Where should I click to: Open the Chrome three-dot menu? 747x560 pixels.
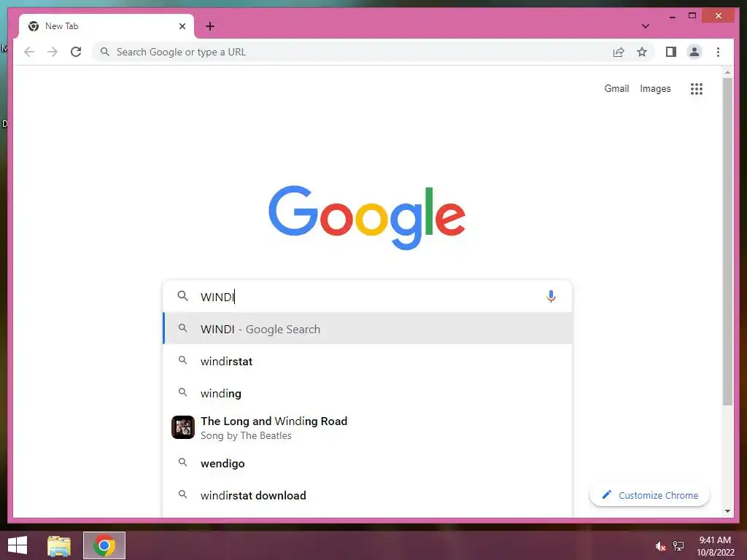718,52
